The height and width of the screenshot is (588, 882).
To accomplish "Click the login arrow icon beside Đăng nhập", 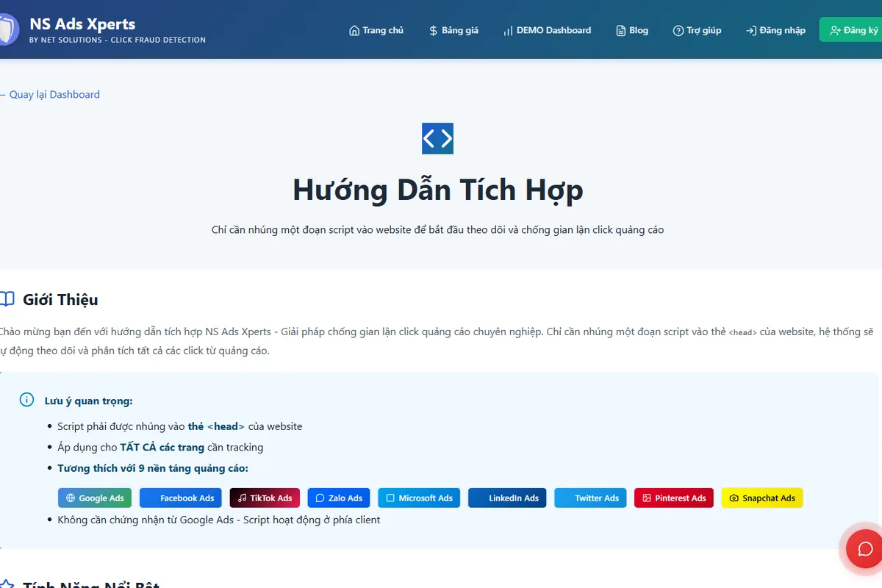I will [751, 30].
